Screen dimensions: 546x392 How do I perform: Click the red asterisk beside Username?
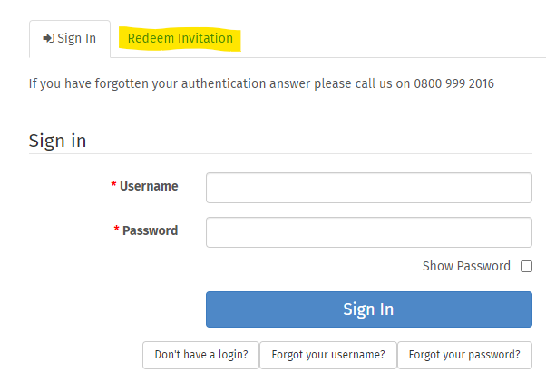click(113, 184)
